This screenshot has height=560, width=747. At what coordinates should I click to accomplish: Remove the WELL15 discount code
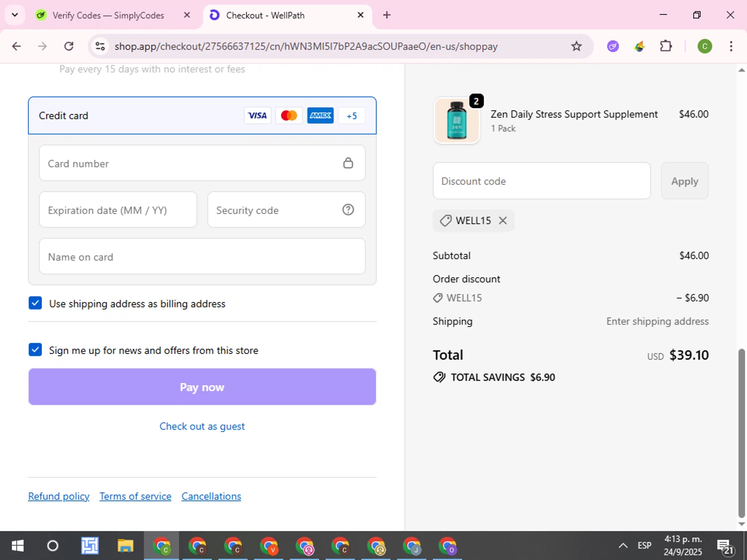coord(503,221)
